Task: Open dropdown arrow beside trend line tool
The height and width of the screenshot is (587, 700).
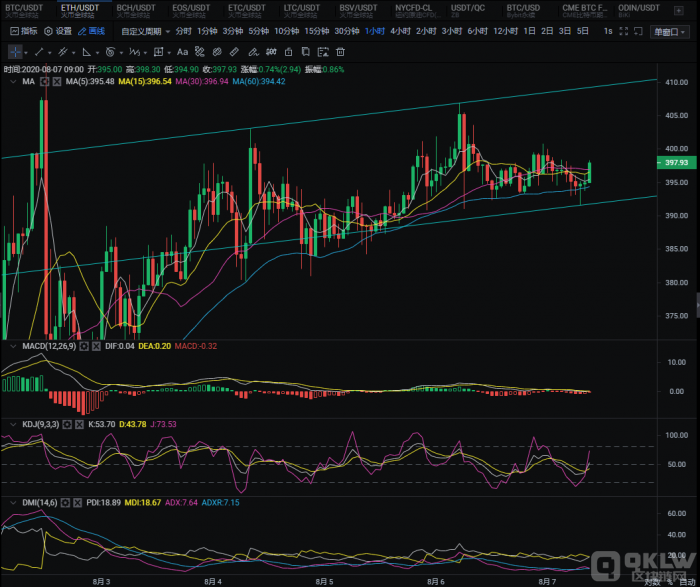Action: (x=50, y=53)
